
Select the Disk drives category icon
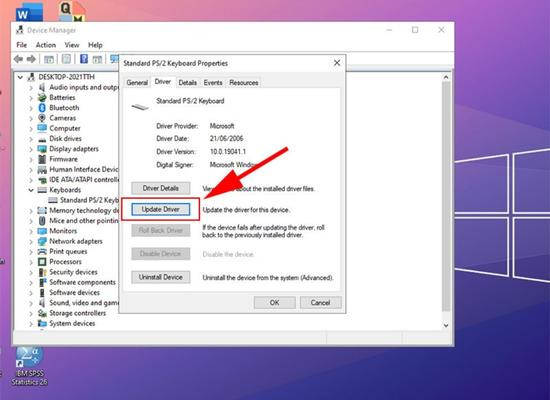pyautogui.click(x=42, y=139)
